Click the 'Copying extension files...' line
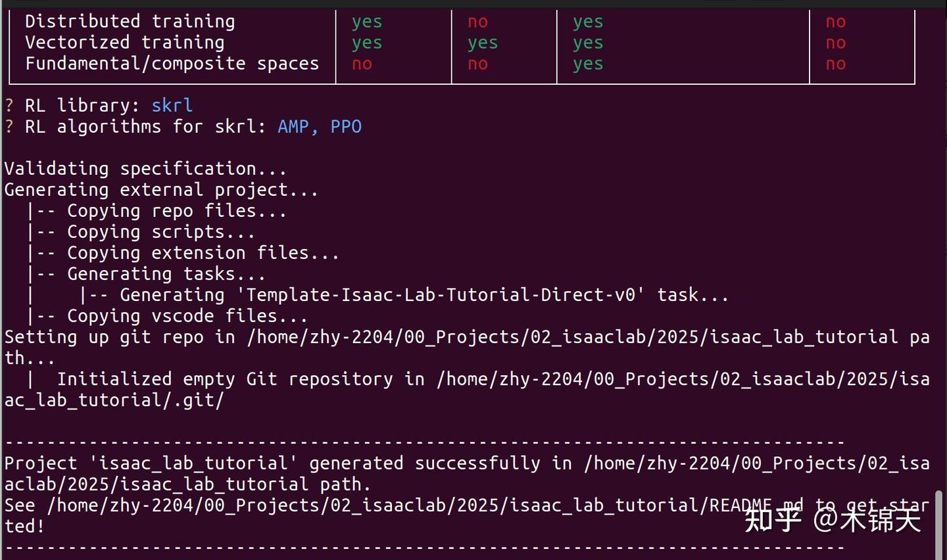Image resolution: width=947 pixels, height=560 pixels. coord(203,253)
